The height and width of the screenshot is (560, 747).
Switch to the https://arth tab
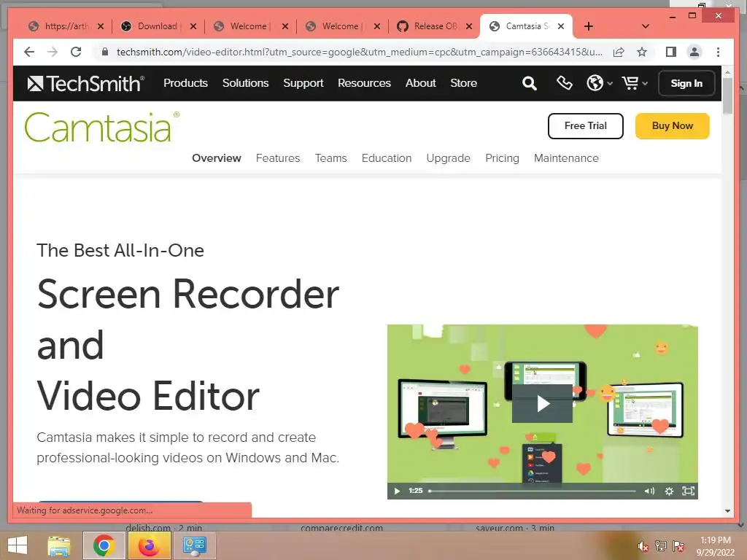64,26
